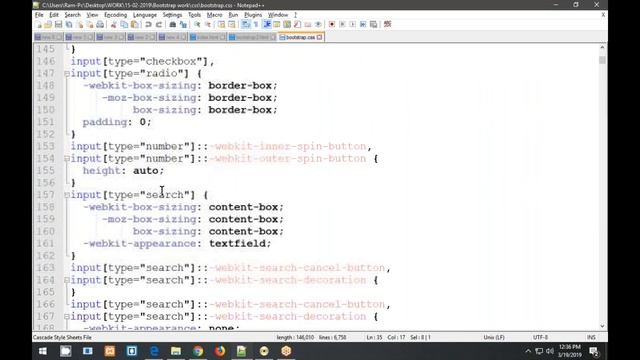Screen dimensions: 640x360
Task: Close the bootstrap.css tab with its X
Action: click(x=320, y=37)
